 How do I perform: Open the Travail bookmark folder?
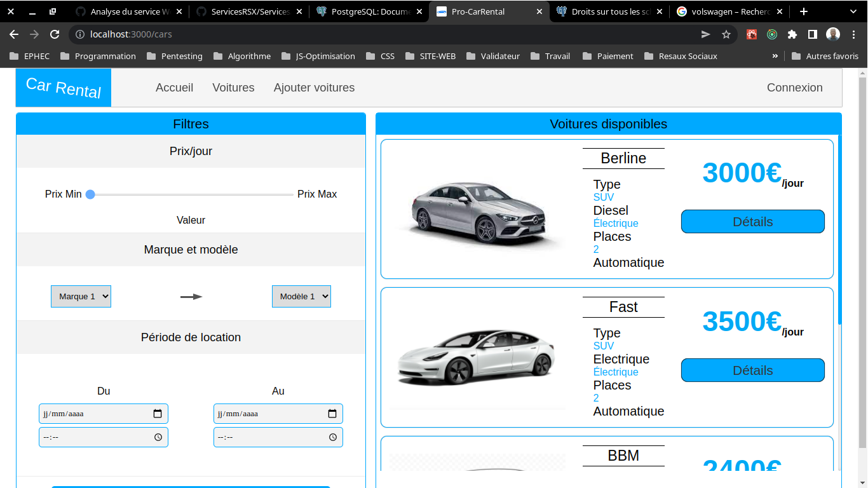pyautogui.click(x=550, y=56)
